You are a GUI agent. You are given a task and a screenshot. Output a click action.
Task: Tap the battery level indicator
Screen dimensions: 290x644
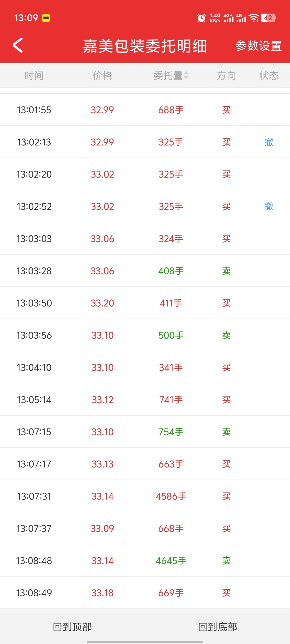click(x=268, y=18)
